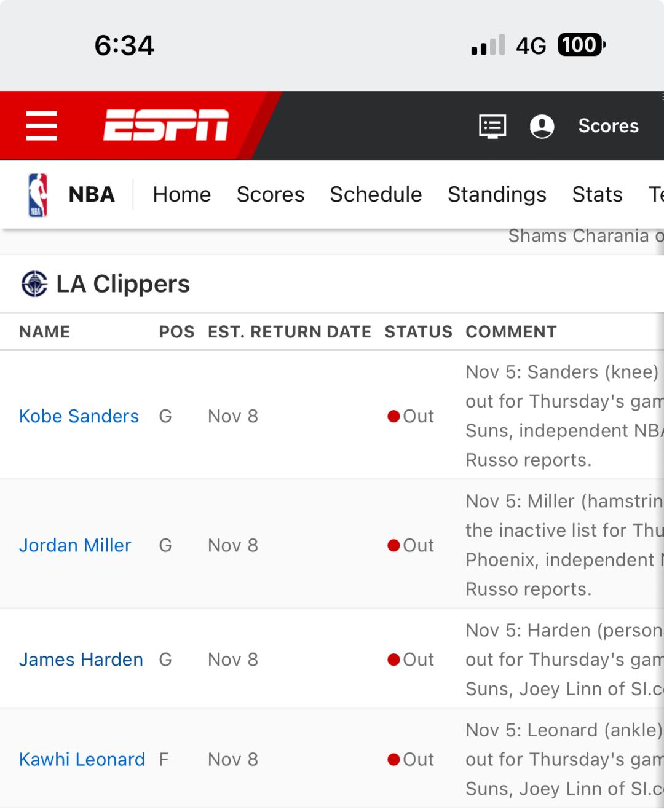Open Jordan Miller player page

pos(75,545)
